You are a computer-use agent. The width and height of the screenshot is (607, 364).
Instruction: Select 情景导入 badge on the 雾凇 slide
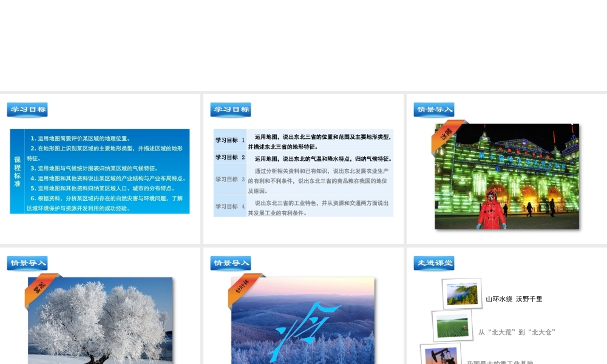point(27,263)
